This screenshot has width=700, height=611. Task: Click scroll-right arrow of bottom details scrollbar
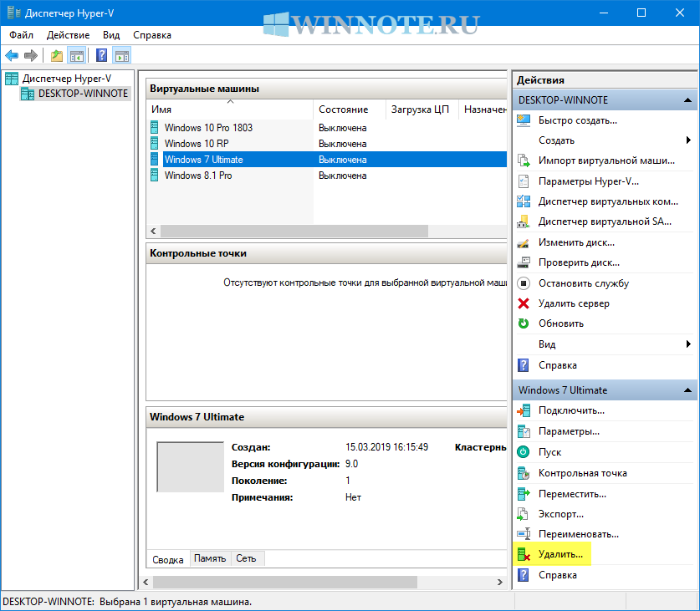tap(500, 582)
